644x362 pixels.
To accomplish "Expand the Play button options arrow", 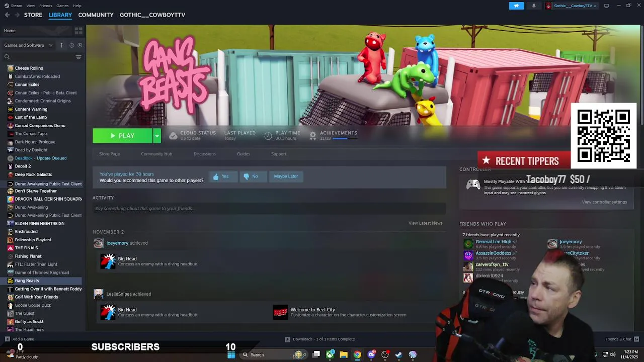I will [x=157, y=136].
